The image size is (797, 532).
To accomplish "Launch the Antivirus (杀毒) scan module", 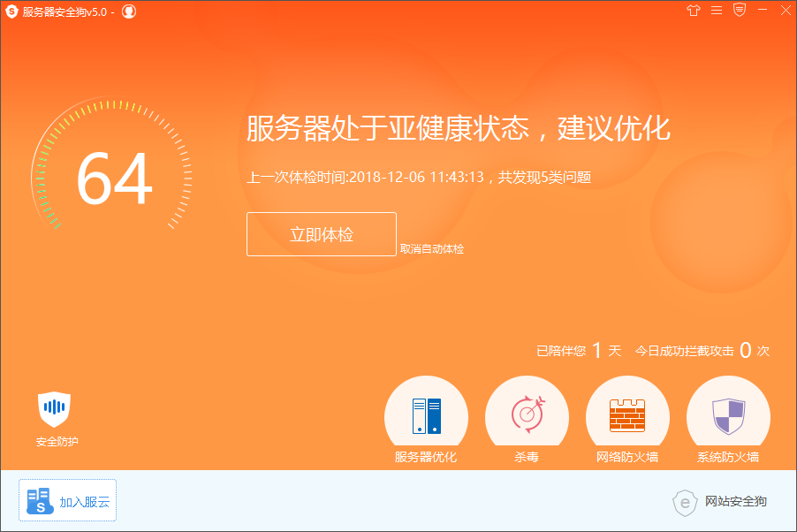I will tap(527, 414).
